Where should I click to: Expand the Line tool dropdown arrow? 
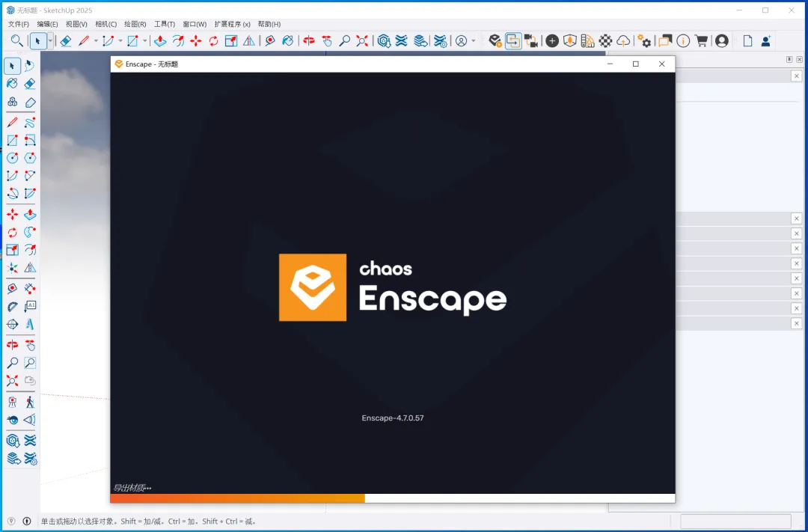[96, 40]
